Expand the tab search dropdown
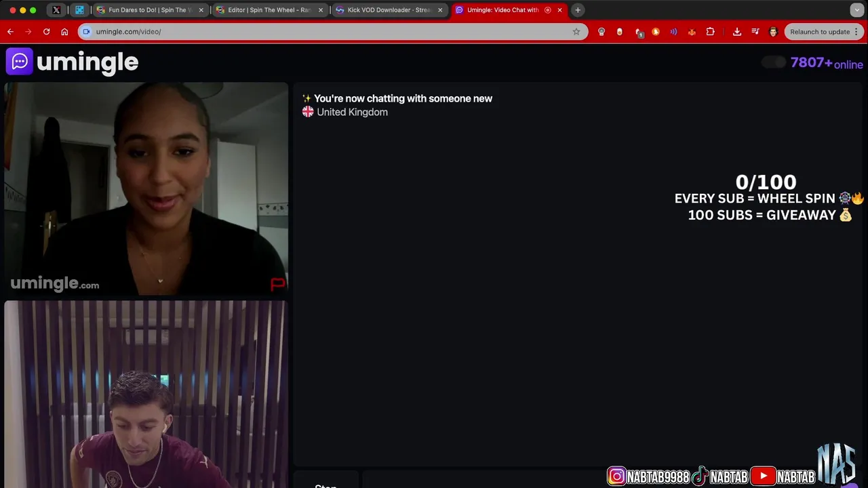 857,10
